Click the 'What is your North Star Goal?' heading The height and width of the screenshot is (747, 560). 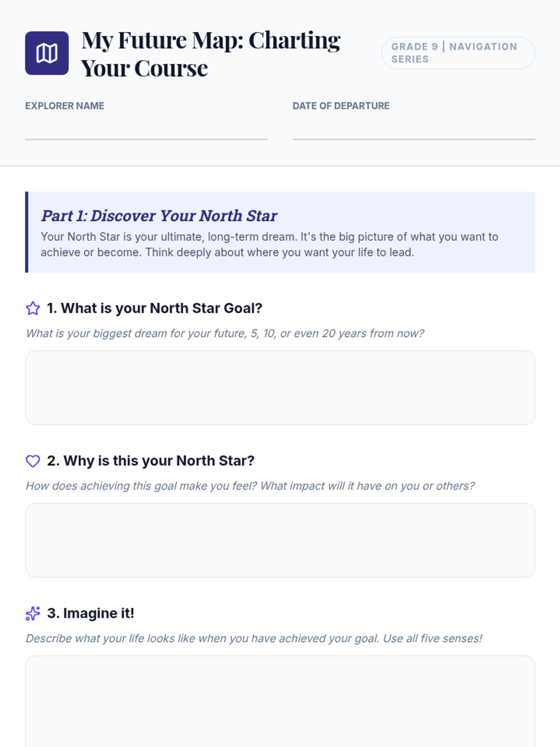click(x=154, y=308)
